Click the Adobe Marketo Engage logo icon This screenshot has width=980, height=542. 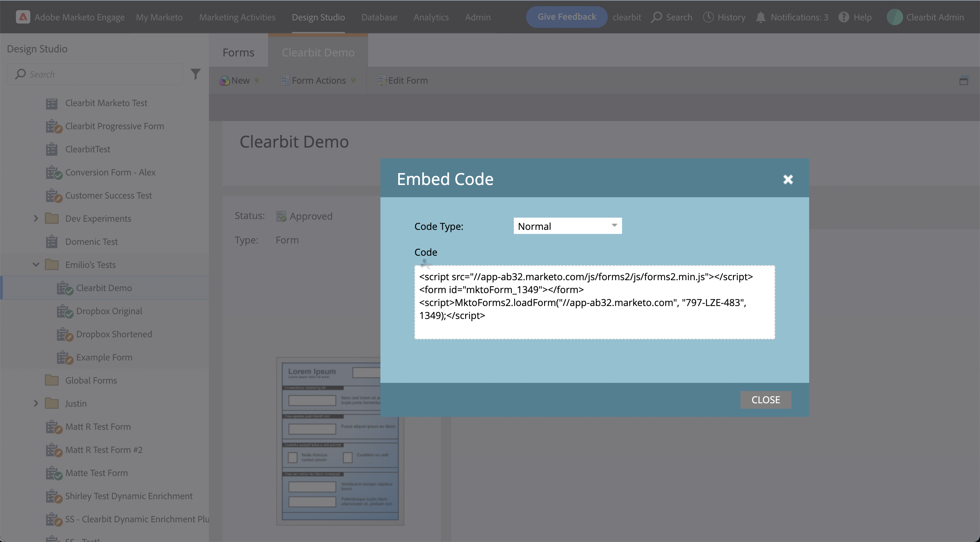click(x=23, y=17)
